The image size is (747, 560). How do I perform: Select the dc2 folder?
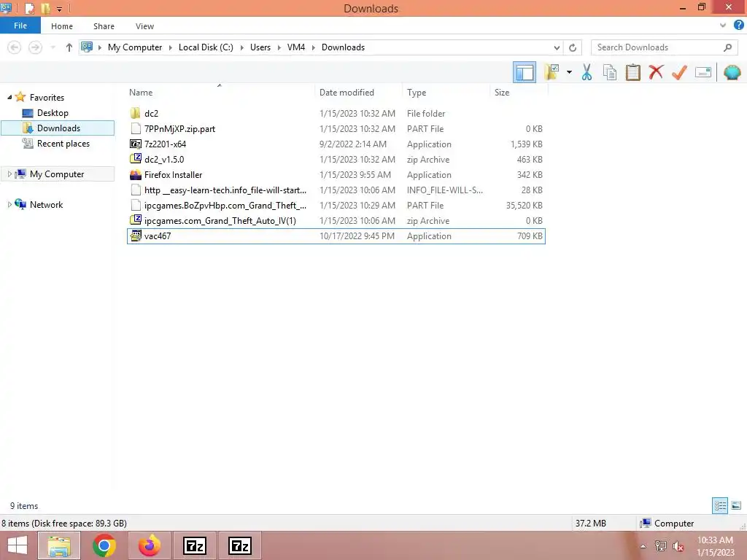pos(336,113)
